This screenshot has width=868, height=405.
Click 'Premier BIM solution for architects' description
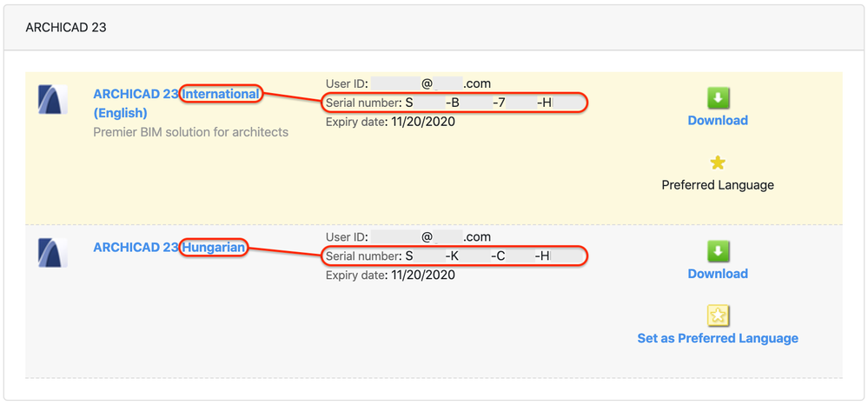pos(190,132)
